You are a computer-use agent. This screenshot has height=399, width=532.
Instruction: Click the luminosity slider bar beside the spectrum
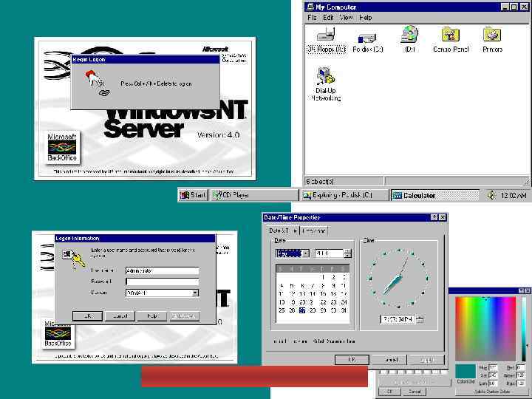tap(524, 329)
